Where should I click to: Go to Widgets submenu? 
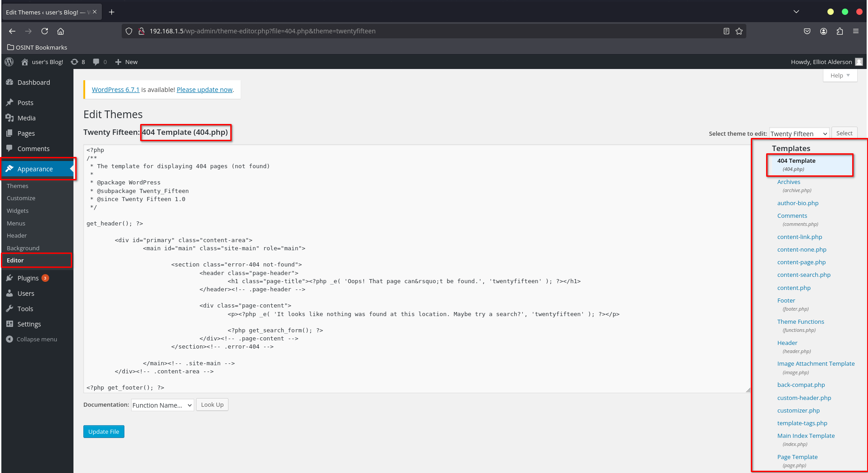tap(18, 211)
